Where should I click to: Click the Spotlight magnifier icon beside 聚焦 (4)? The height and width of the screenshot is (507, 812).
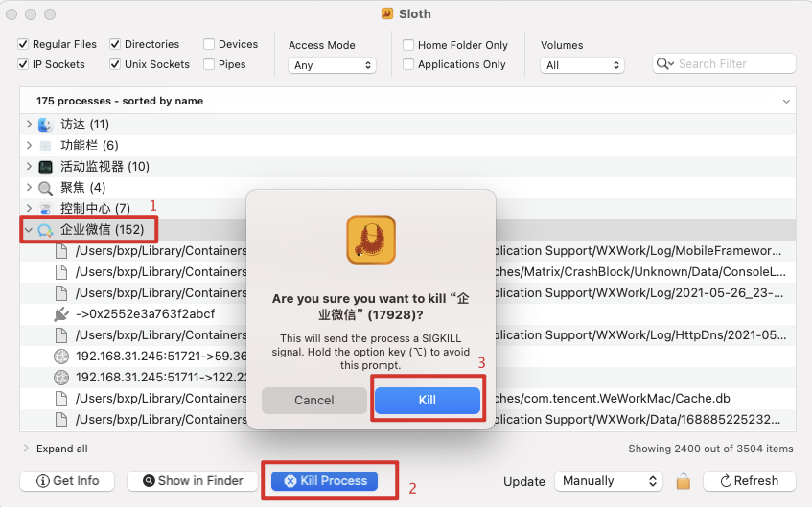[46, 188]
